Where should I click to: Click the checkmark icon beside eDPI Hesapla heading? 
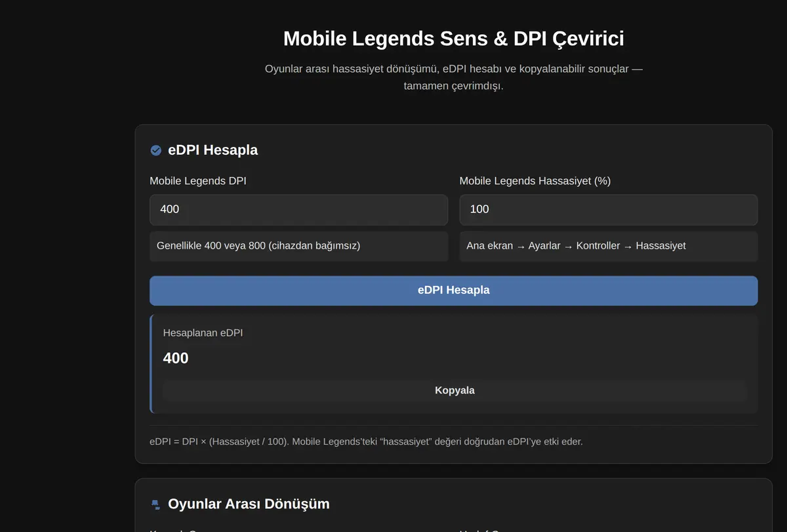[x=156, y=150]
